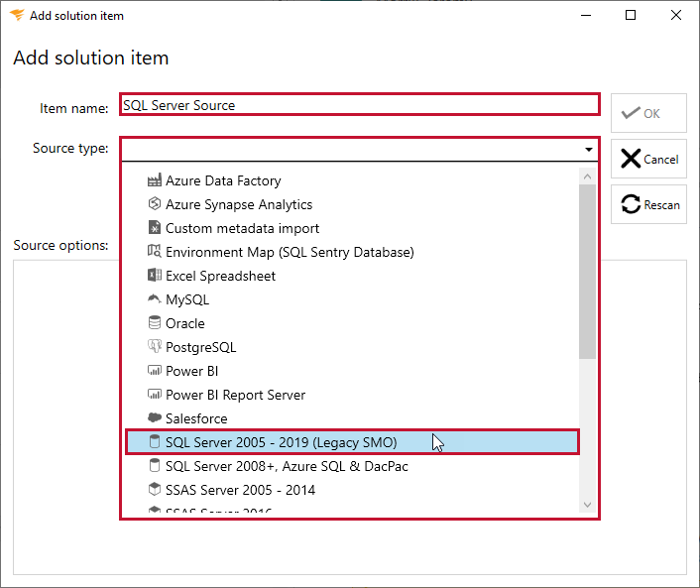Pick Power BI Report Server entry
Screen dimensions: 700x588
click(x=353, y=394)
